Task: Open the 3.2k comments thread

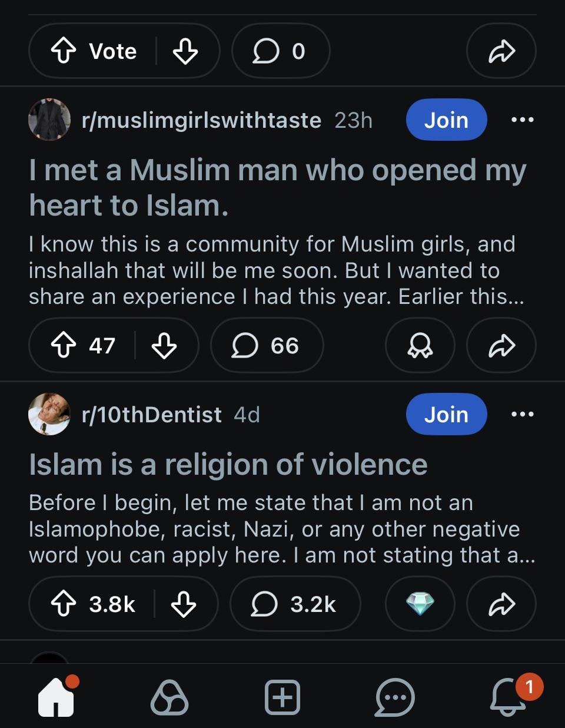Action: pyautogui.click(x=295, y=604)
